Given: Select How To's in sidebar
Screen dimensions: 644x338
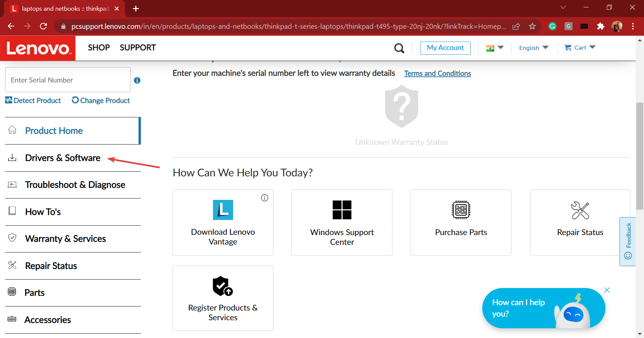Looking at the screenshot, I should coord(73,212).
